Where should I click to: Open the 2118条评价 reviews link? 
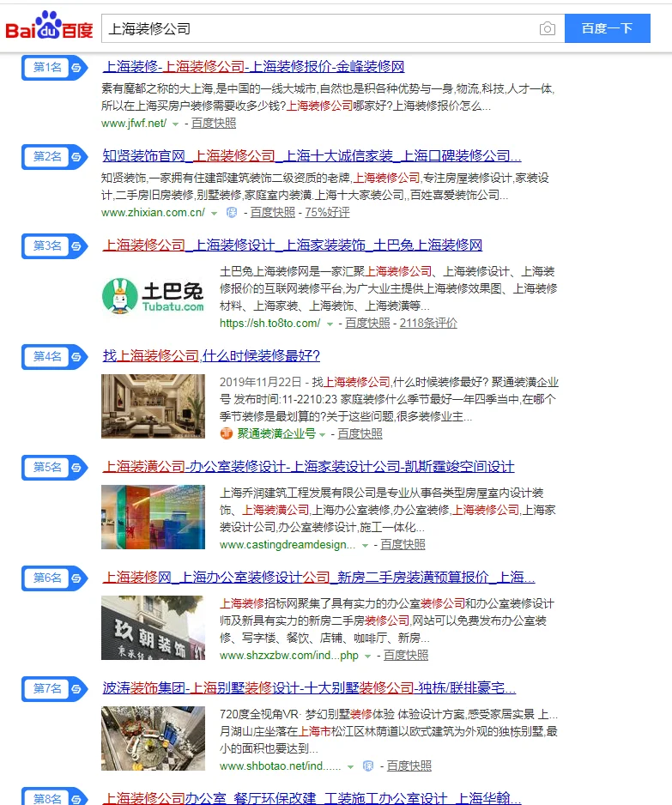pos(428,323)
